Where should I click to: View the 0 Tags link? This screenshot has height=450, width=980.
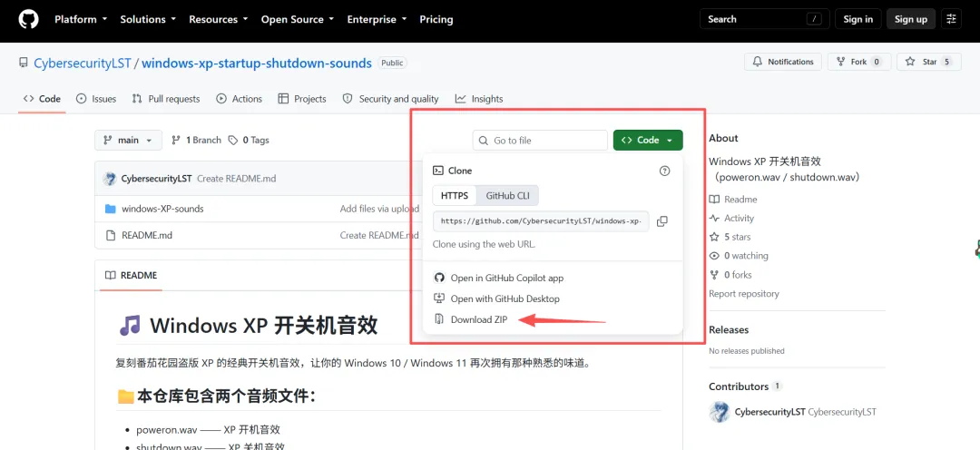point(249,140)
